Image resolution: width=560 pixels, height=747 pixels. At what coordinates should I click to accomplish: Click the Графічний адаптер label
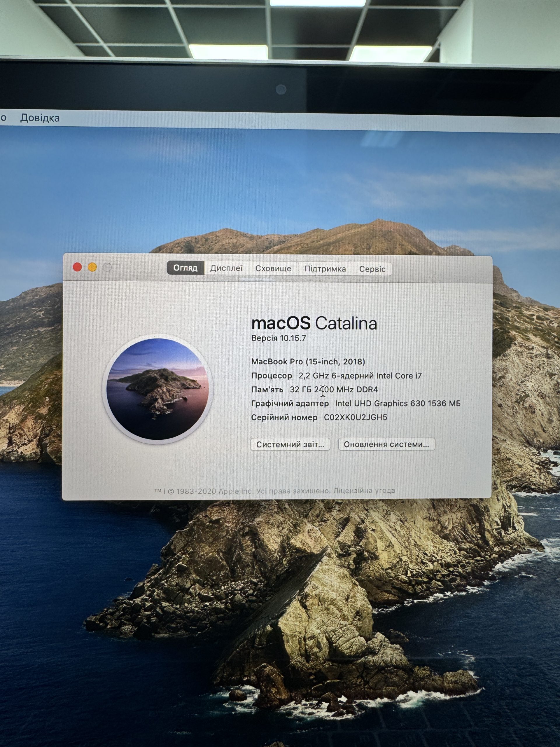(x=290, y=404)
